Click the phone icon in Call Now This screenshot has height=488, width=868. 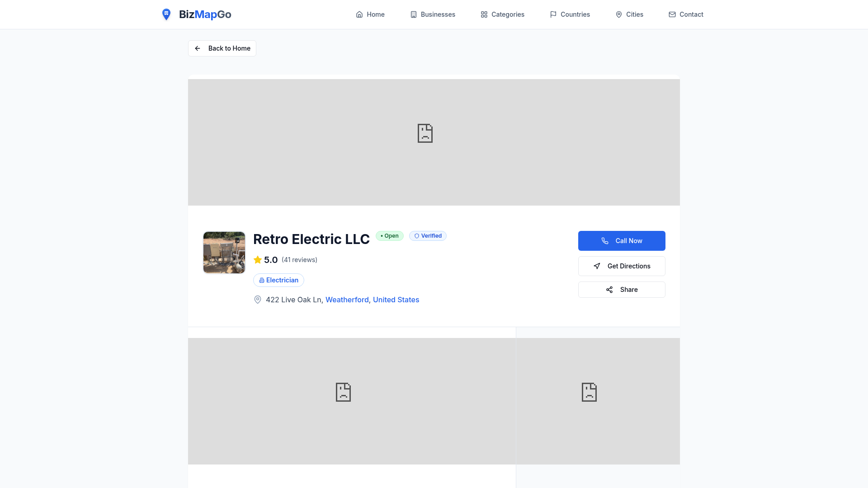(605, 241)
